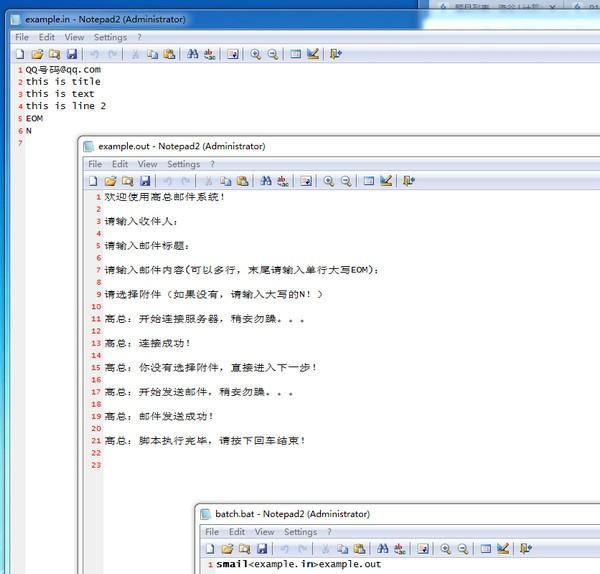Click Browse icon in example.in toolbar
The height and width of the screenshot is (574, 600).
(x=54, y=54)
